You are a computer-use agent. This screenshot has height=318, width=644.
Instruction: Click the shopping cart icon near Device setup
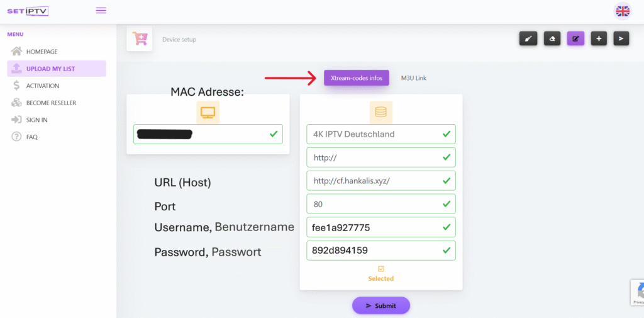140,39
